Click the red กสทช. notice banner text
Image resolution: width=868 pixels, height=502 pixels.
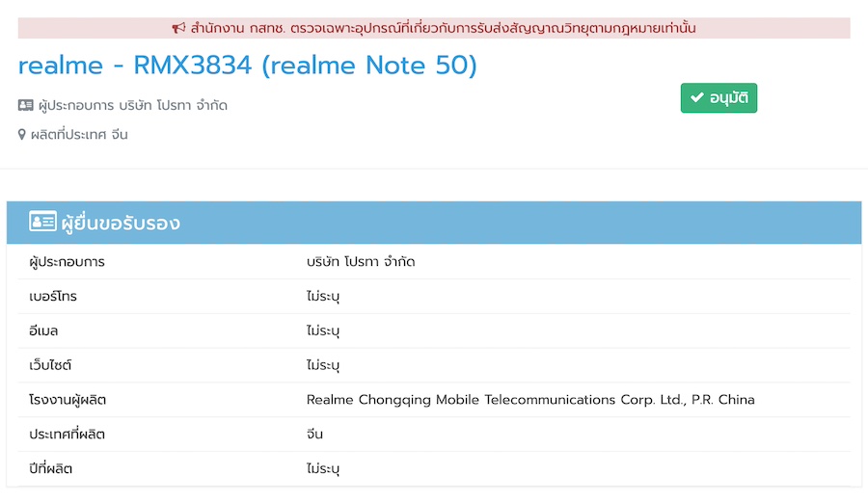[x=442, y=28]
